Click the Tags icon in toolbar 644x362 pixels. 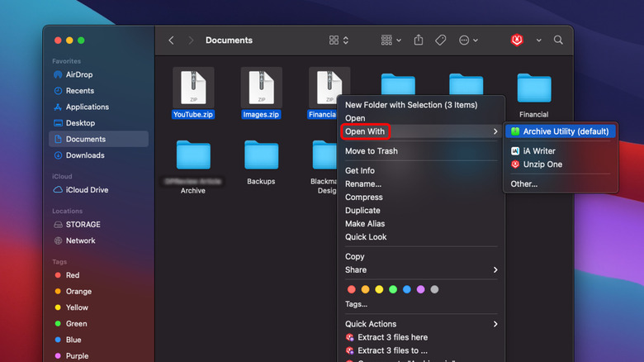441,40
